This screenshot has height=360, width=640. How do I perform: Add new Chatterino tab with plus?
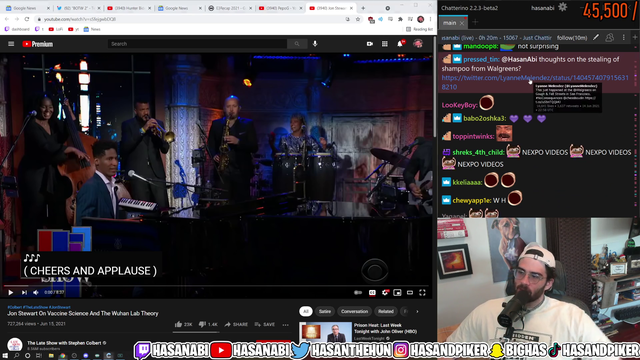(475, 23)
